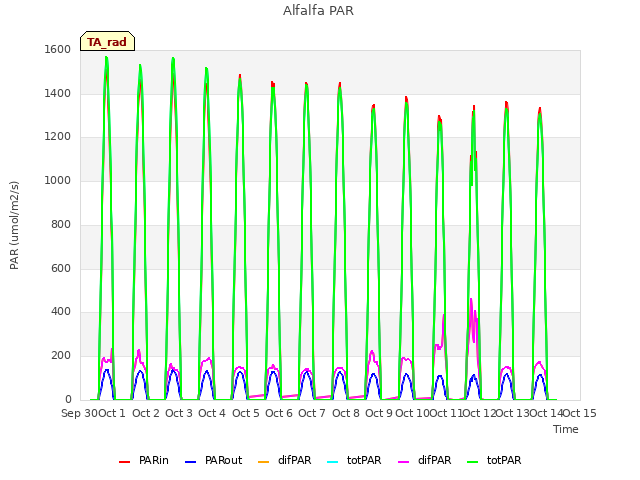Click the blue PARout legend color marker
640x480 pixels.
coord(190,462)
